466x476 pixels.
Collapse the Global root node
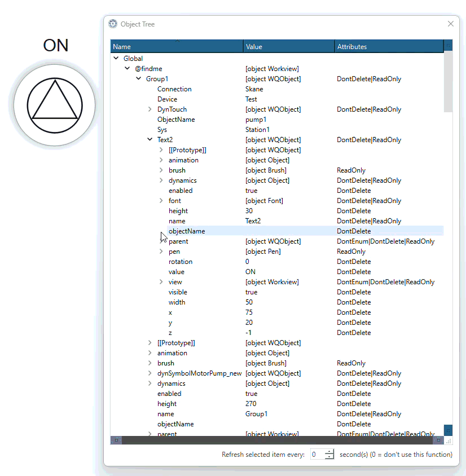116,59
